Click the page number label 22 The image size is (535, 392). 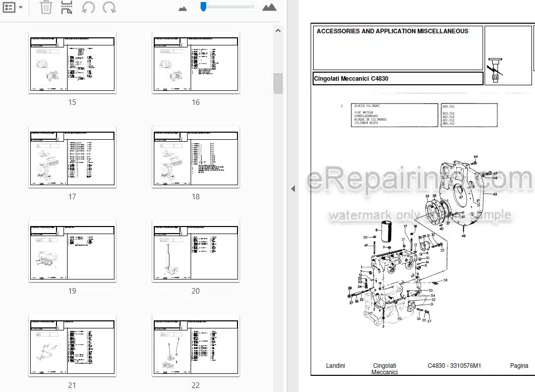pyautogui.click(x=196, y=385)
